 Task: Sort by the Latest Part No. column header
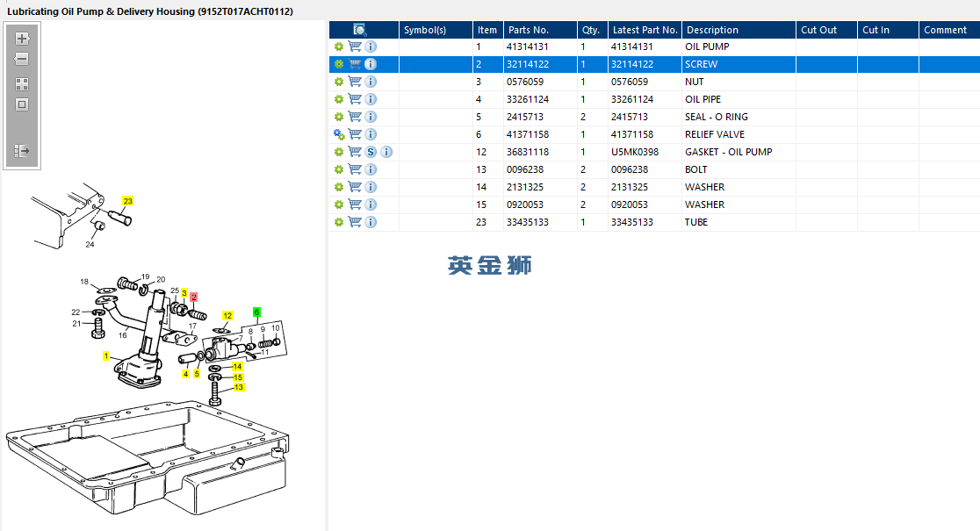coord(645,29)
